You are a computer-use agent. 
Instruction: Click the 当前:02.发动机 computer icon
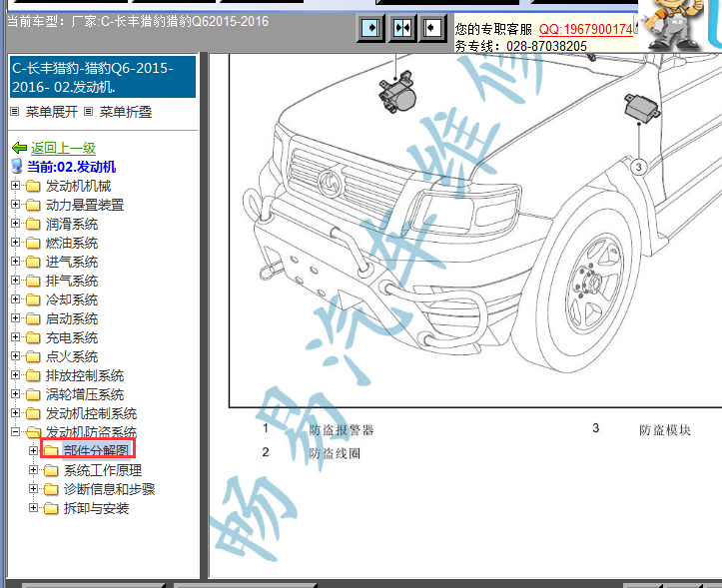point(17,167)
